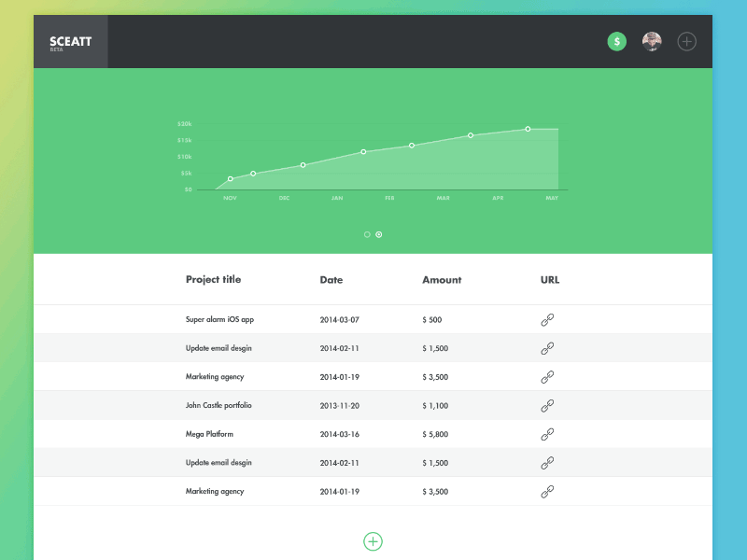Click the green plus button below the table
Viewport: 747px width, 560px height.
[373, 540]
